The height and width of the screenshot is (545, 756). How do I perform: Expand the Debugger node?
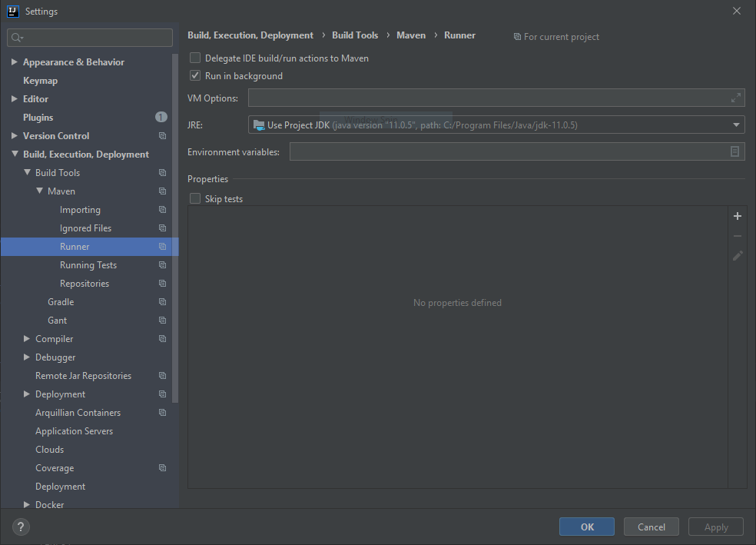(x=27, y=357)
